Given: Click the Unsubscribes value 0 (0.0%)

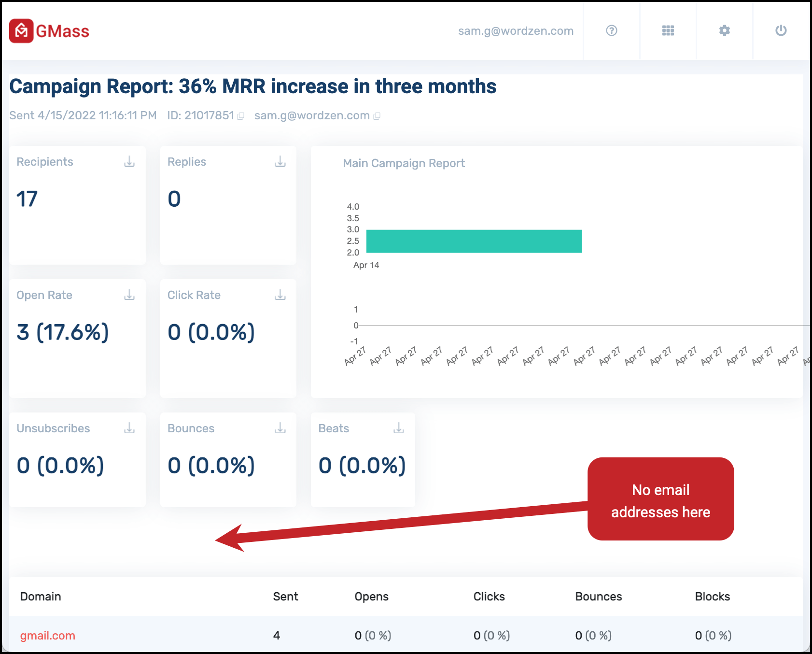Looking at the screenshot, I should pos(60,466).
